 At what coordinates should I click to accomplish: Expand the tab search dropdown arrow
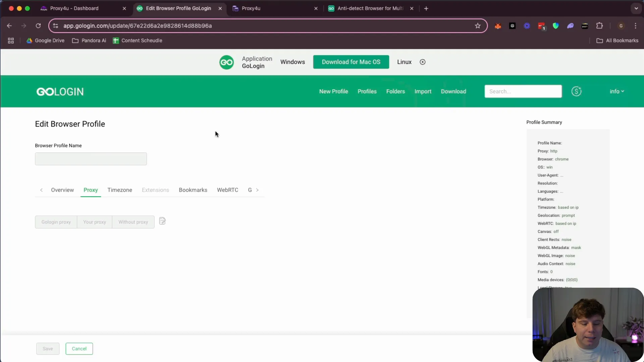click(636, 8)
